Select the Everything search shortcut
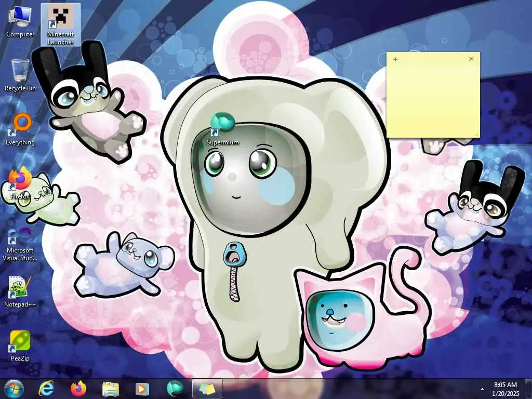The width and height of the screenshot is (532, 399). tap(20, 129)
